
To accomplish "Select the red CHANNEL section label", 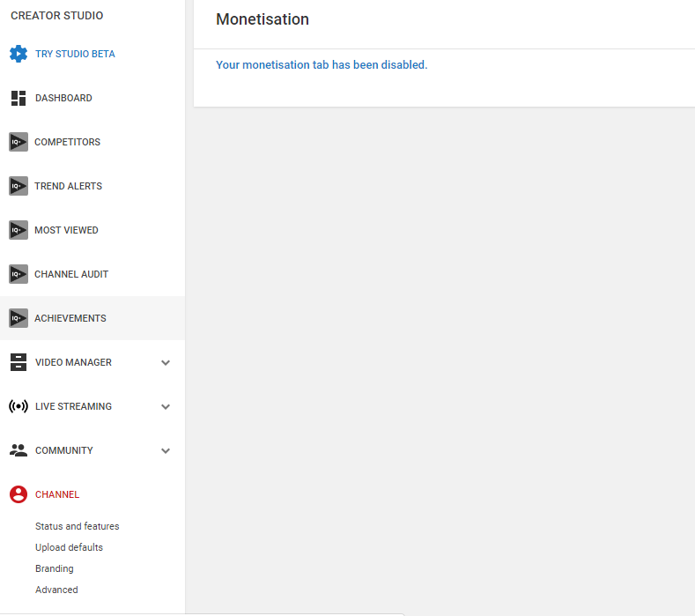I will click(x=57, y=494).
